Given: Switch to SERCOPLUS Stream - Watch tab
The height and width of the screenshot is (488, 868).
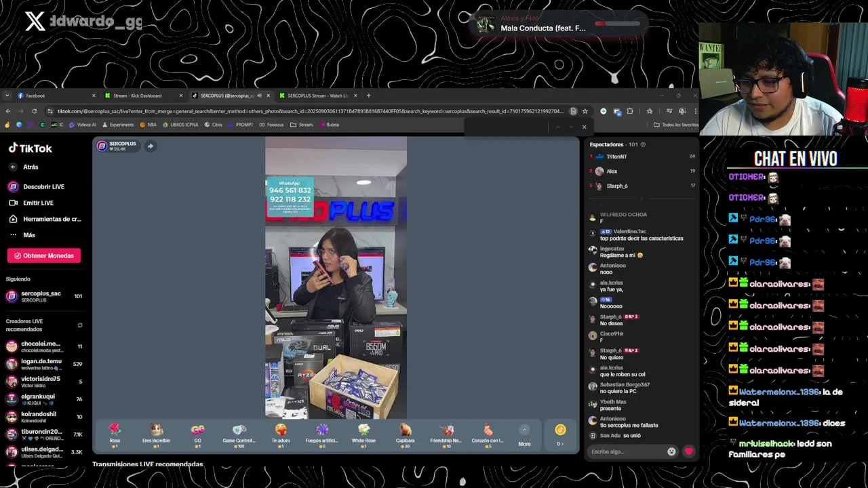Looking at the screenshot, I should click(318, 96).
